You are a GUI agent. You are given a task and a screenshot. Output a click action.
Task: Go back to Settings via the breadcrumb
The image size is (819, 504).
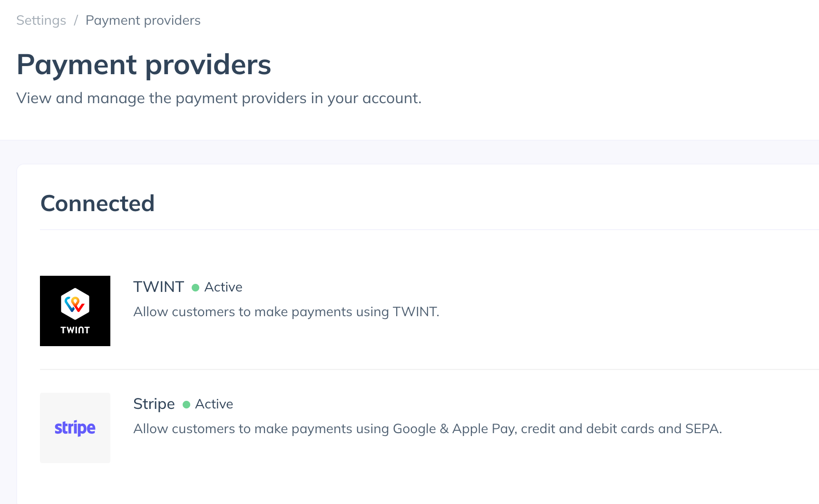tap(41, 20)
